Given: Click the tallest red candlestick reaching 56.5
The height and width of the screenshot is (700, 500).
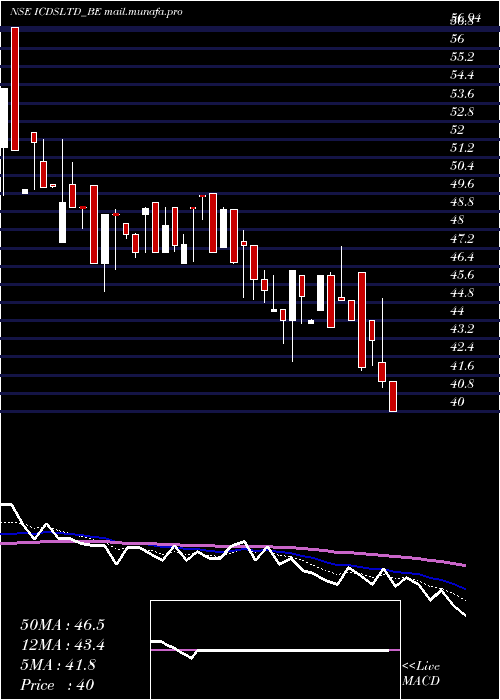Looking at the screenshot, I should coord(15,89).
